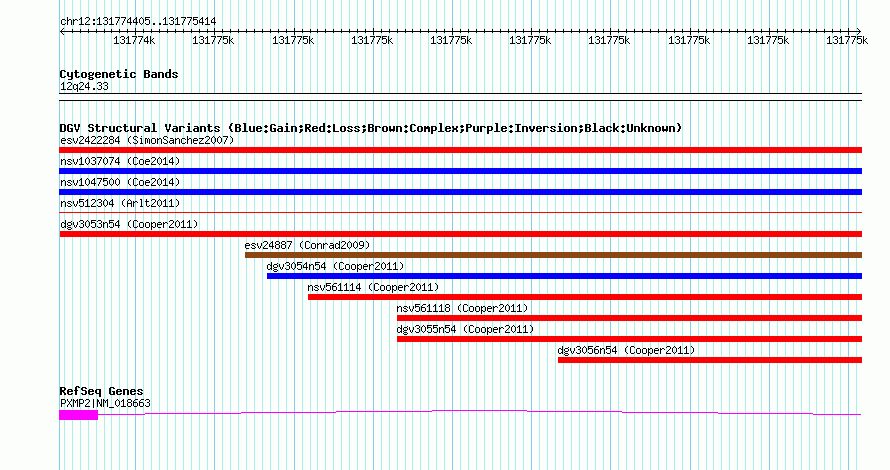This screenshot has height=470, width=890.
Task: Open dgv3055n54 (Cooper2011) label
Action: click(465, 329)
